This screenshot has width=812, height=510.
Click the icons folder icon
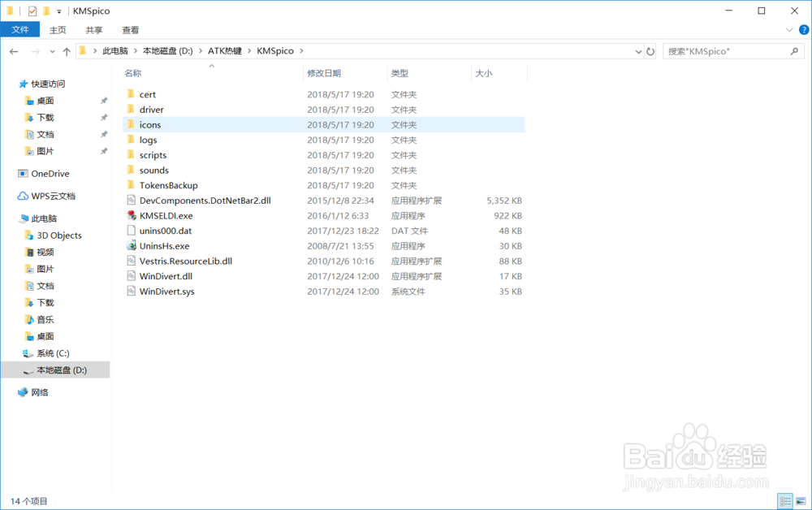131,124
